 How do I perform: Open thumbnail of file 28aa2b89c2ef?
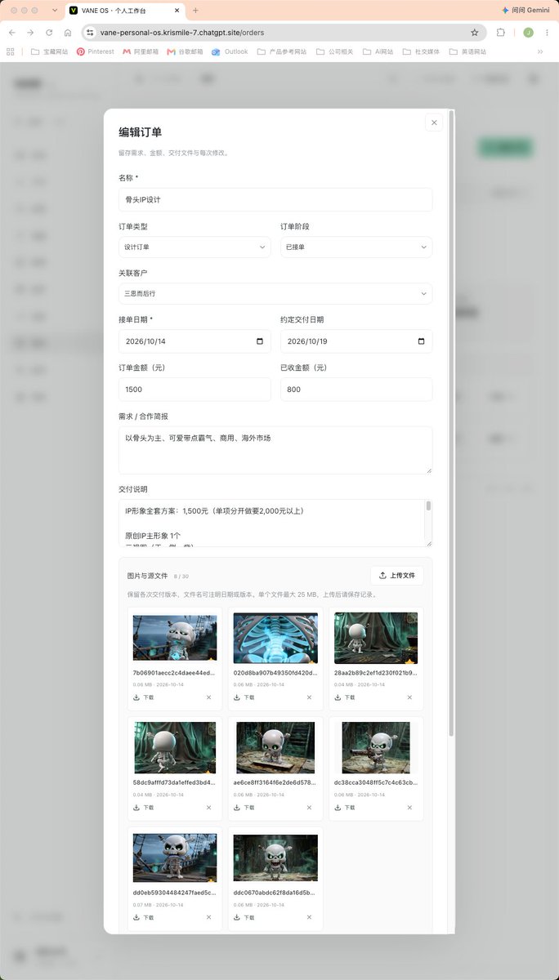[376, 638]
